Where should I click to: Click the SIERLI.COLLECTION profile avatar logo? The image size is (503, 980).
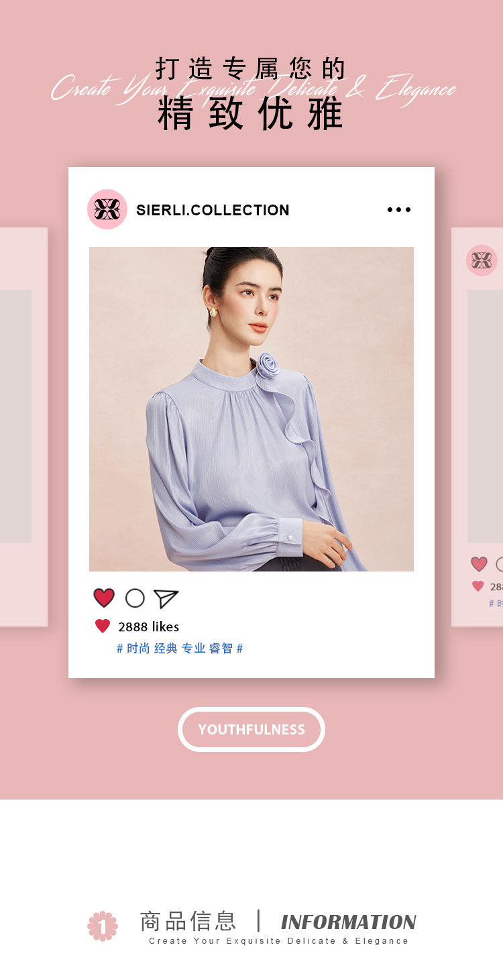(x=107, y=209)
